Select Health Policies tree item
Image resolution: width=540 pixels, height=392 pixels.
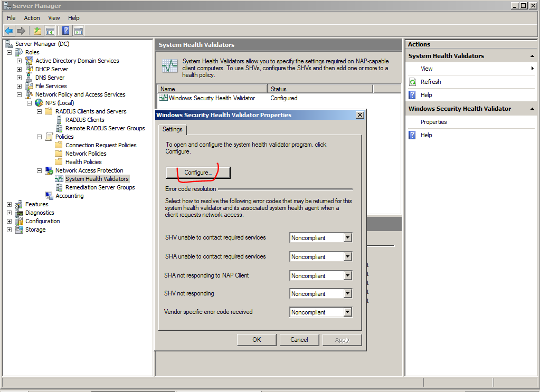pyautogui.click(x=83, y=162)
